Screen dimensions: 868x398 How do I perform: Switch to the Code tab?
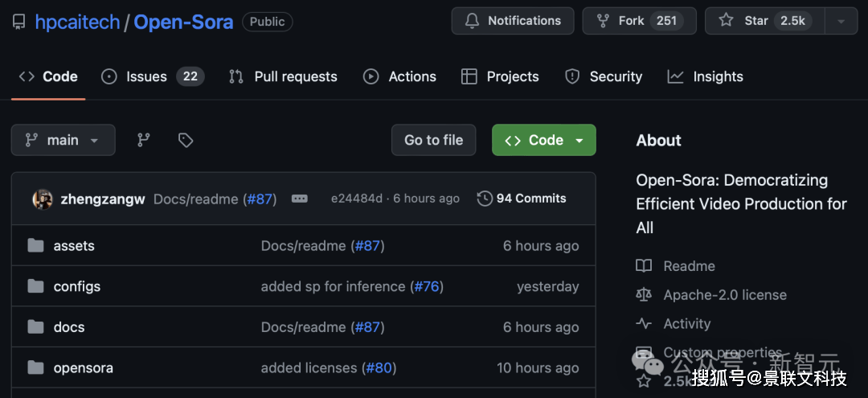pyautogui.click(x=48, y=76)
